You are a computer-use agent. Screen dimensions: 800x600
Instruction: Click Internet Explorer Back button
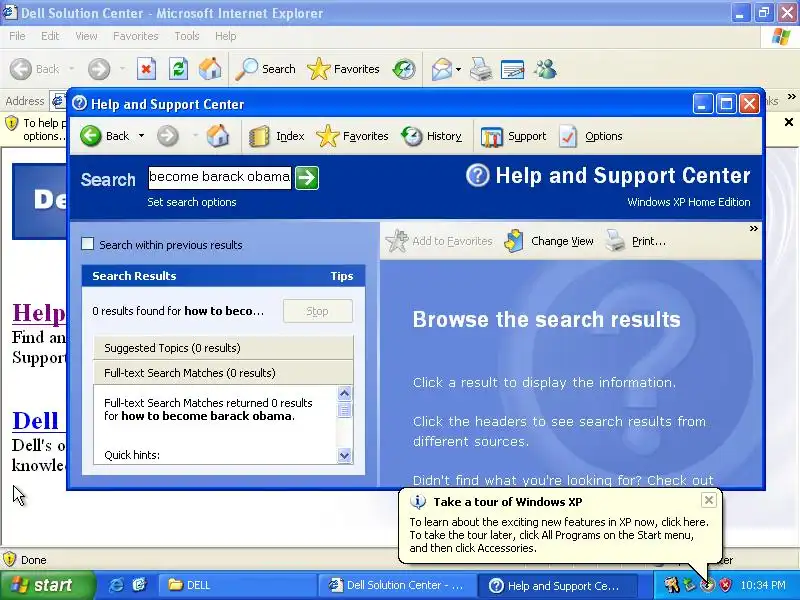34,69
